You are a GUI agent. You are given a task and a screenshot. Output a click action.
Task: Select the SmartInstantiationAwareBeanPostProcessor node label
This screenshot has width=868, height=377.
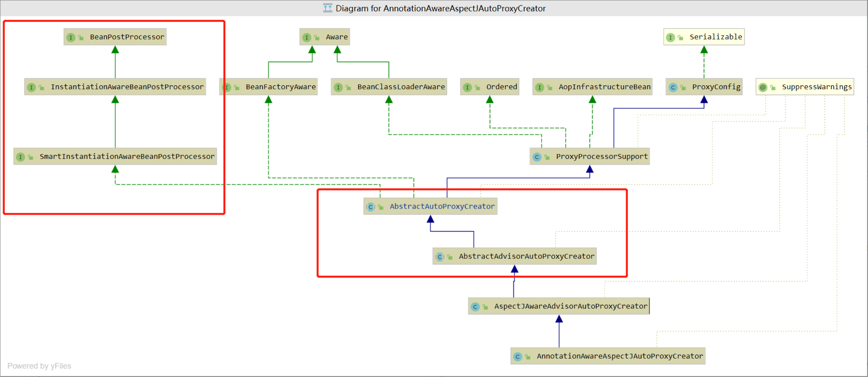127,156
